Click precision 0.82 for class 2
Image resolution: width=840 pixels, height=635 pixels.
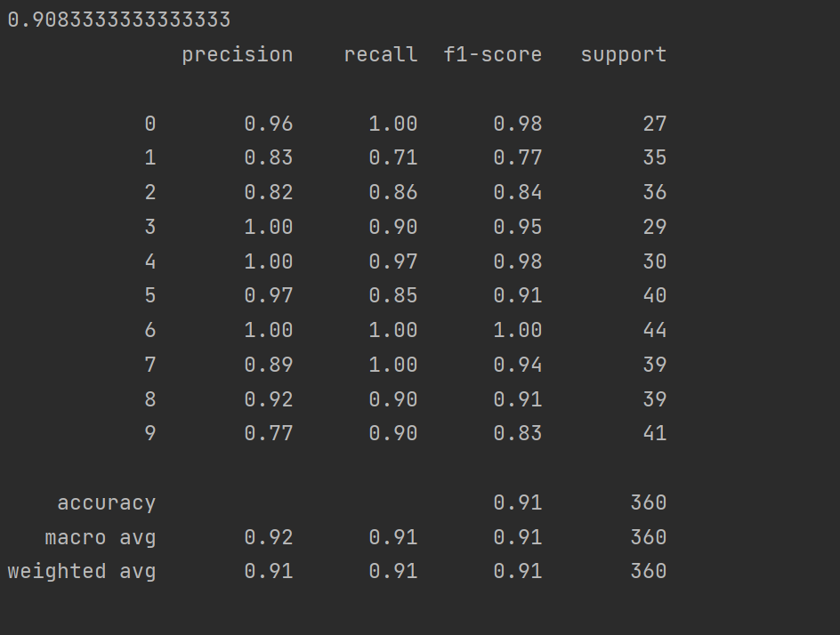pos(269,192)
